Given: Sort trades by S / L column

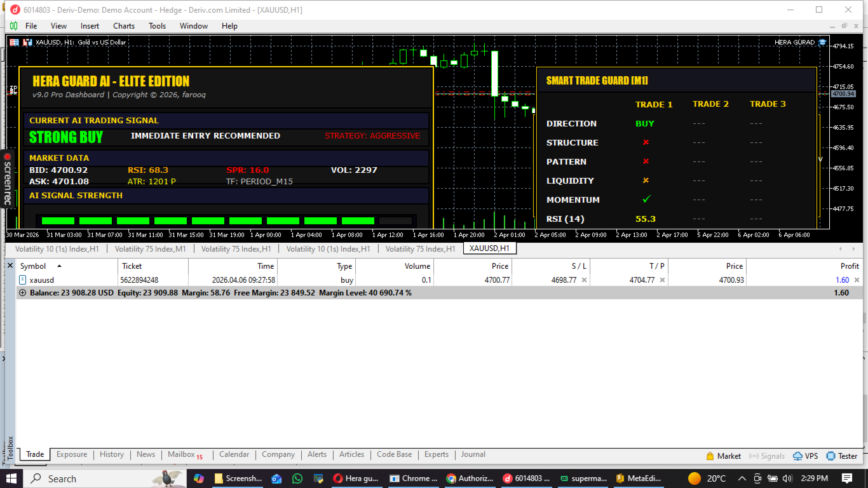Looking at the screenshot, I should point(551,266).
